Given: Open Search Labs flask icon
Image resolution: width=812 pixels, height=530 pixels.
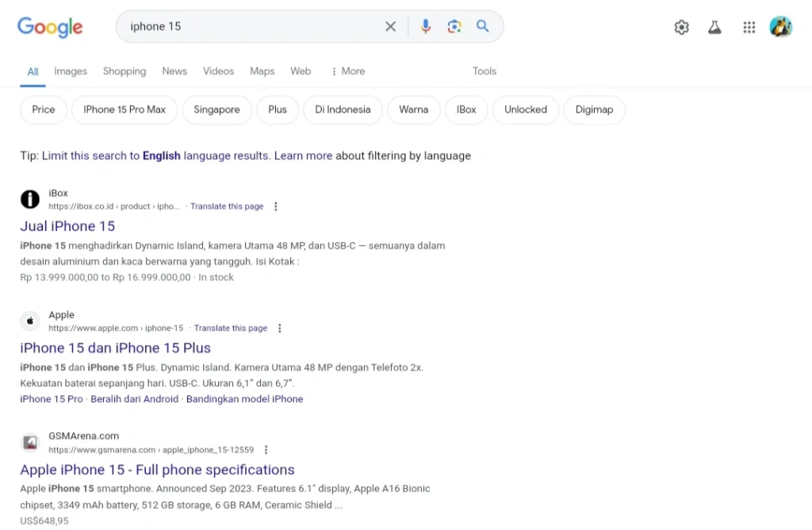Looking at the screenshot, I should click(714, 27).
